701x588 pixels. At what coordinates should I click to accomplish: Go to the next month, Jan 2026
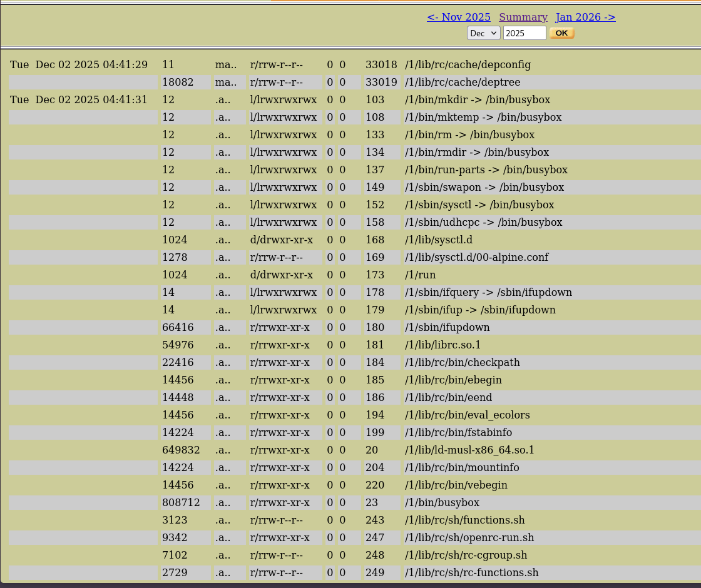[x=585, y=17]
